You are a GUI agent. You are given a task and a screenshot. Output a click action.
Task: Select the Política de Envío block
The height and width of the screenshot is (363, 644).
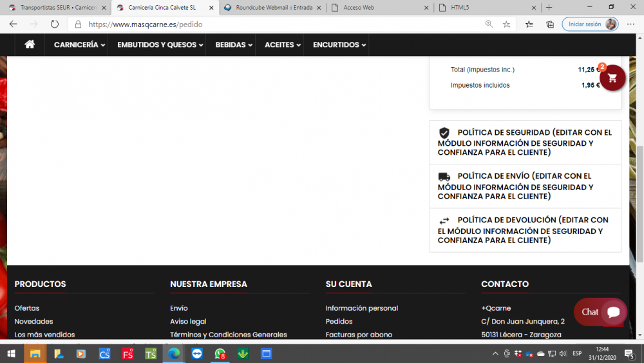[x=526, y=186]
